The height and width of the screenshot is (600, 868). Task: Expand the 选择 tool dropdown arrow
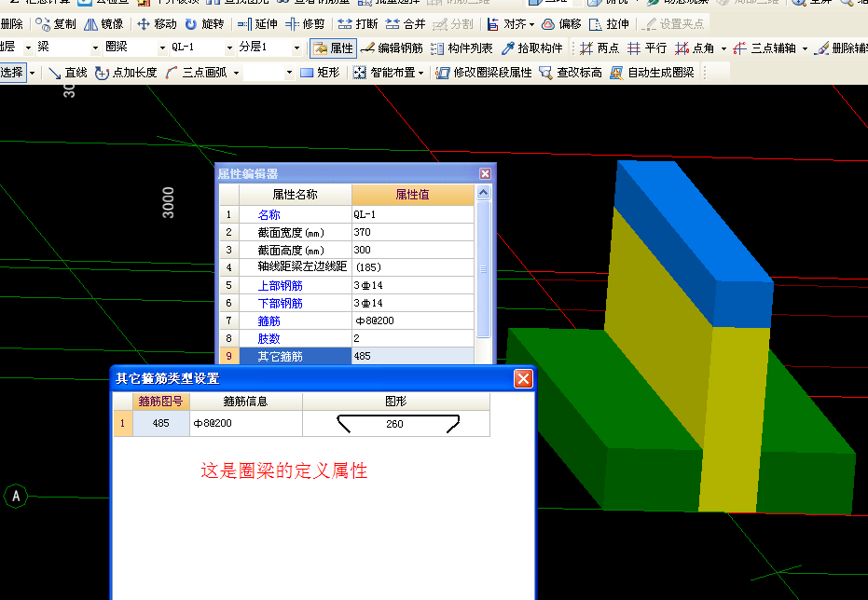pyautogui.click(x=33, y=73)
